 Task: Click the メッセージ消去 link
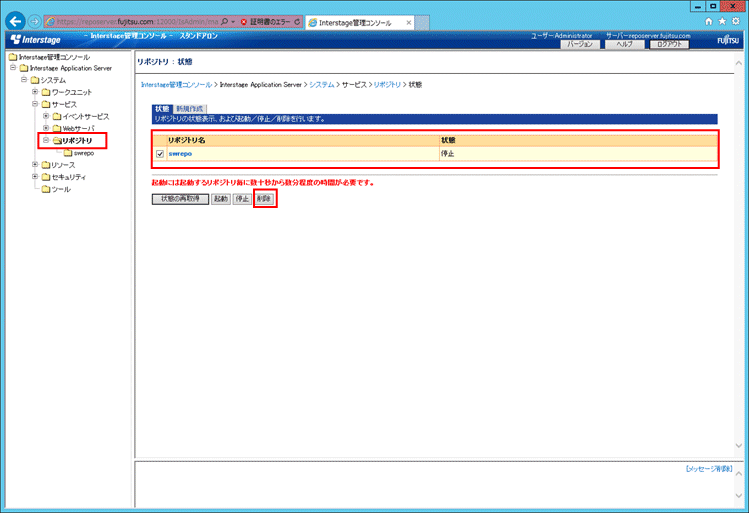pyautogui.click(x=709, y=469)
